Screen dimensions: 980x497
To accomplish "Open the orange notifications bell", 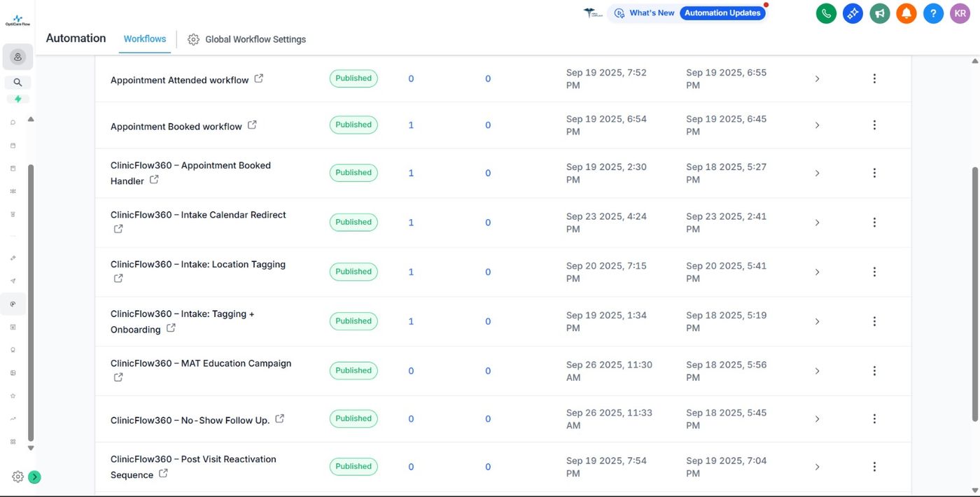I will click(906, 13).
